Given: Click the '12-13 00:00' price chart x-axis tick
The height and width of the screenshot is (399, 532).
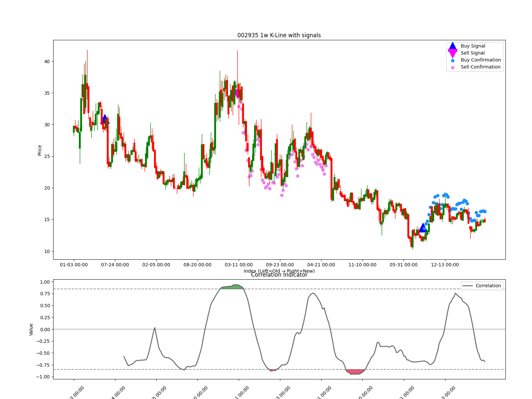Looking at the screenshot, I should [445, 265].
